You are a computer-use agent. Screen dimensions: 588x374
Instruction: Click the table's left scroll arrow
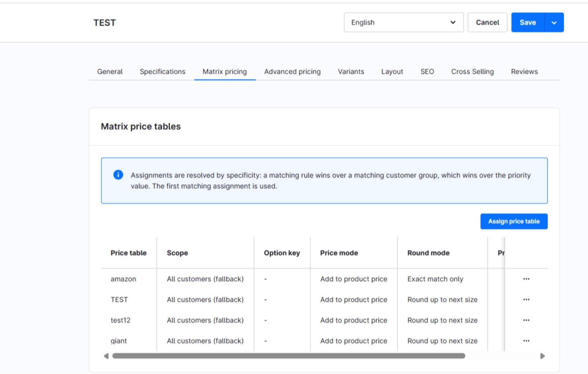(106, 356)
